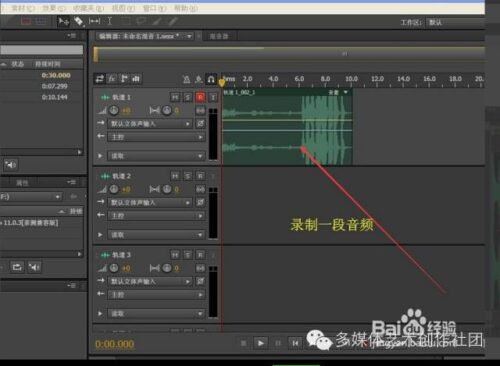Select the Time Selection I-beam tool
This screenshot has width=500, height=366.
pos(110,21)
